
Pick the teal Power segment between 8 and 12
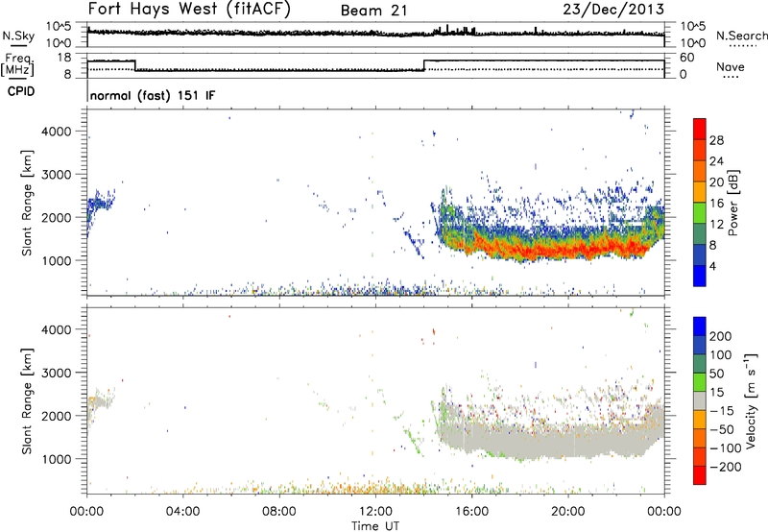click(x=700, y=234)
